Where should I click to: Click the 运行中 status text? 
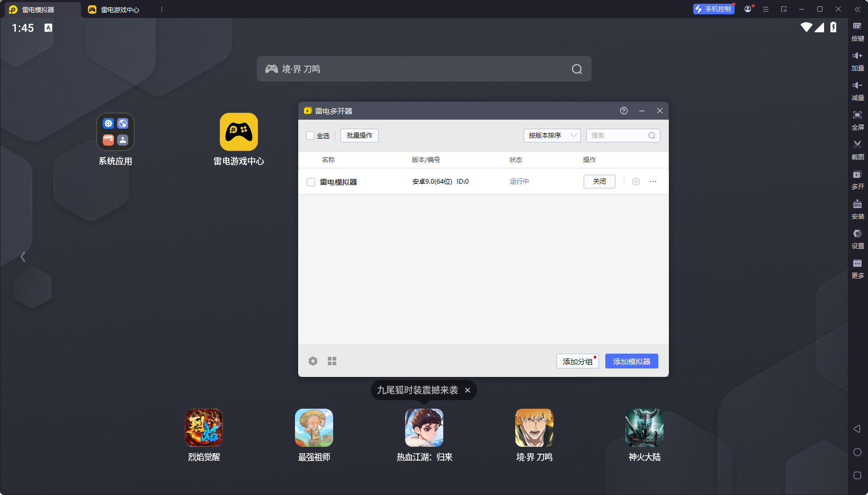point(520,182)
